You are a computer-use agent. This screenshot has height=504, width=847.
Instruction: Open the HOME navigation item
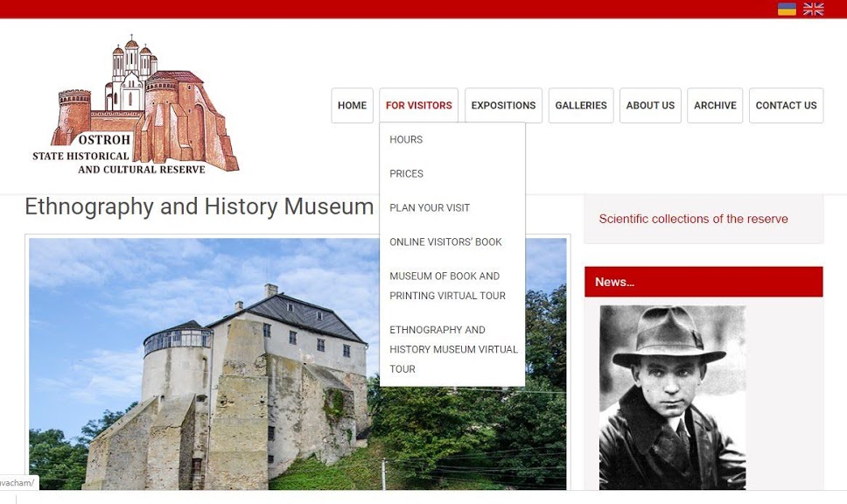coord(353,105)
